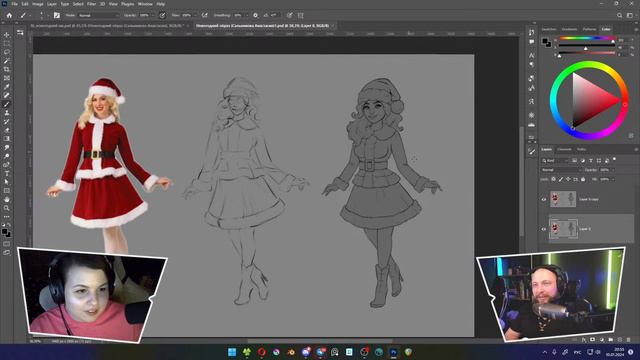The width and height of the screenshot is (640, 360).
Task: Open the Image menu
Action: (x=38, y=4)
